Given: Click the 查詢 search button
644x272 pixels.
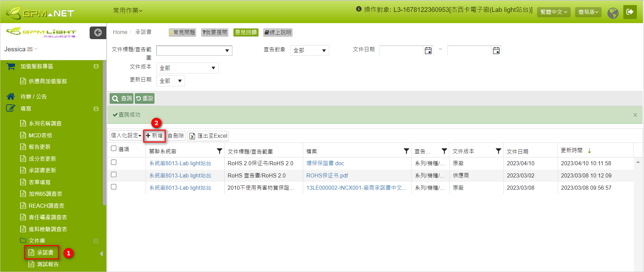Looking at the screenshot, I should (122, 99).
